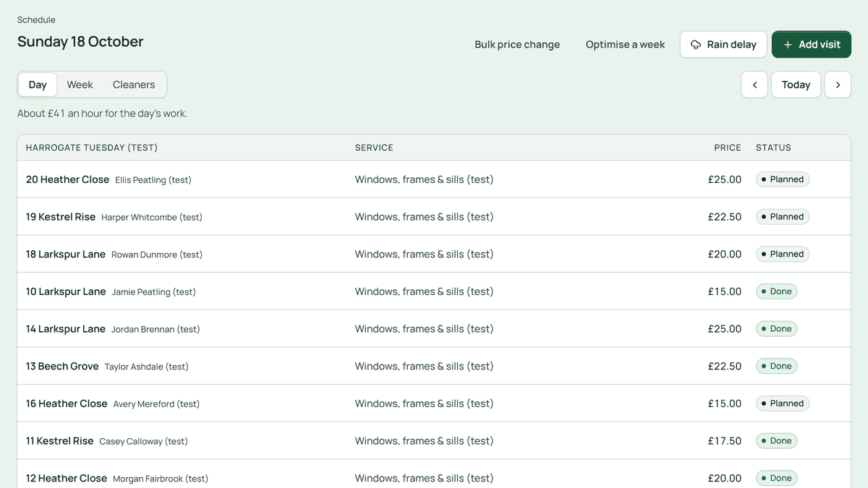Click £22.50 price for 19 Kestrel Rise
This screenshot has width=868, height=488.
725,217
